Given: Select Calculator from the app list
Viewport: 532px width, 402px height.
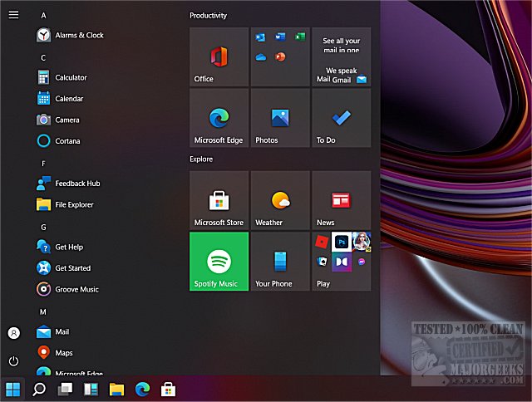Looking at the screenshot, I should click(71, 77).
